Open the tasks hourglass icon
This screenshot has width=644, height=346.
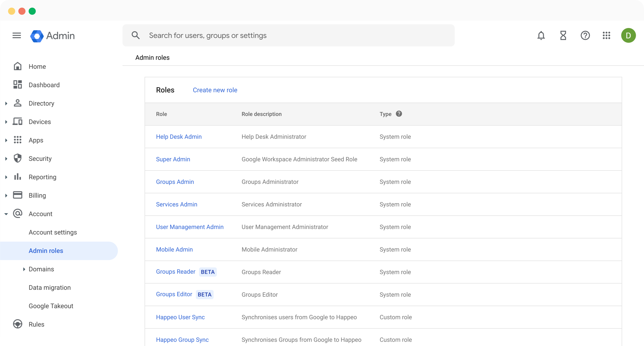(563, 36)
